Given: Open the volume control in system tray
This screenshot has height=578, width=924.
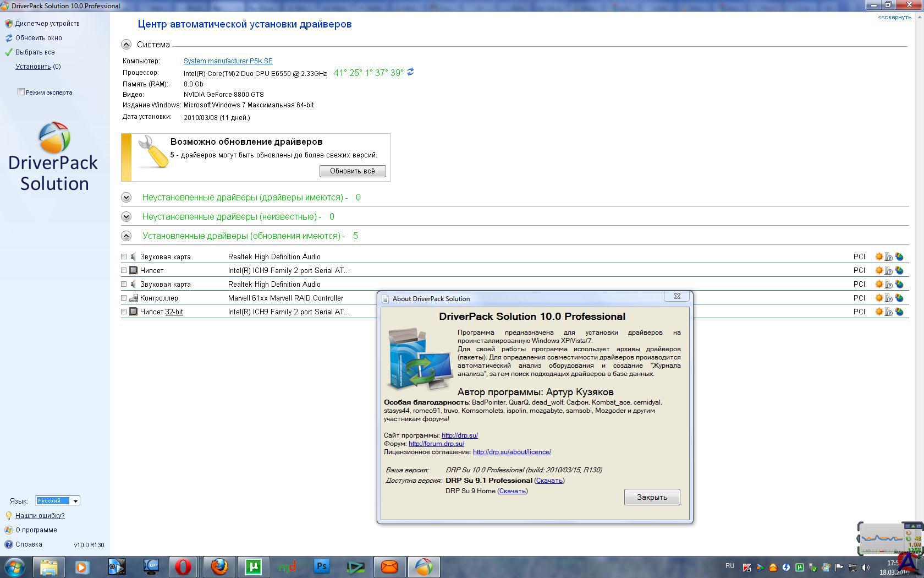Looking at the screenshot, I should [x=866, y=567].
